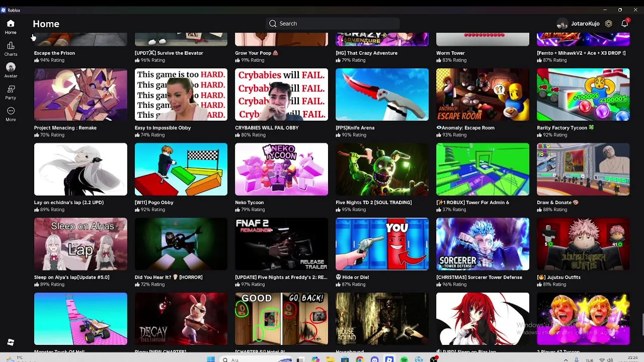Image resolution: width=644 pixels, height=362 pixels.
Task: Open the Home sidebar icon
Action: pyautogui.click(x=11, y=24)
